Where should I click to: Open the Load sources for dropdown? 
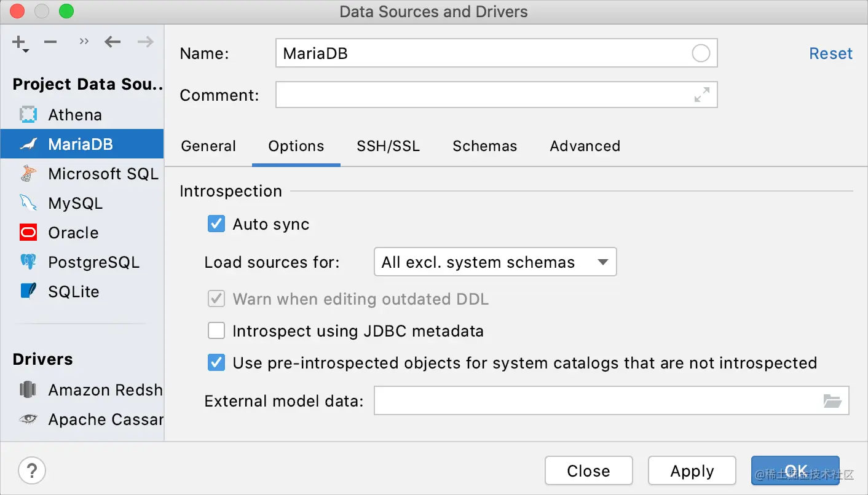pos(495,263)
